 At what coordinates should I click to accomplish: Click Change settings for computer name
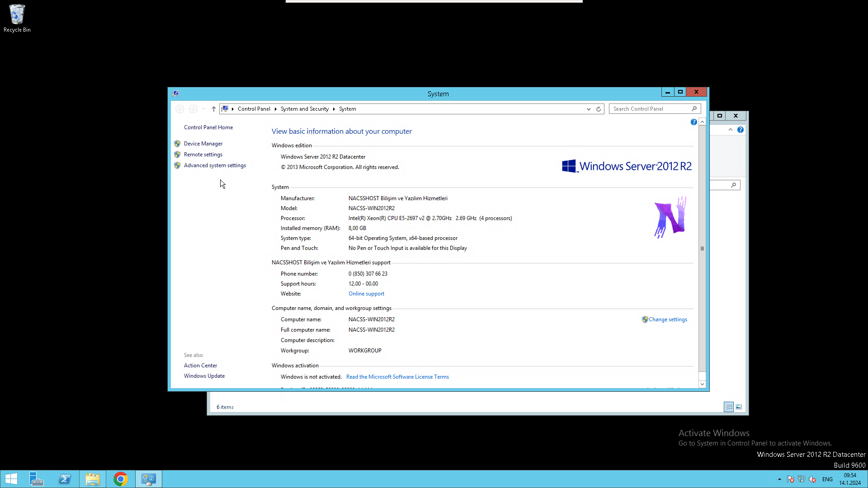[668, 319]
